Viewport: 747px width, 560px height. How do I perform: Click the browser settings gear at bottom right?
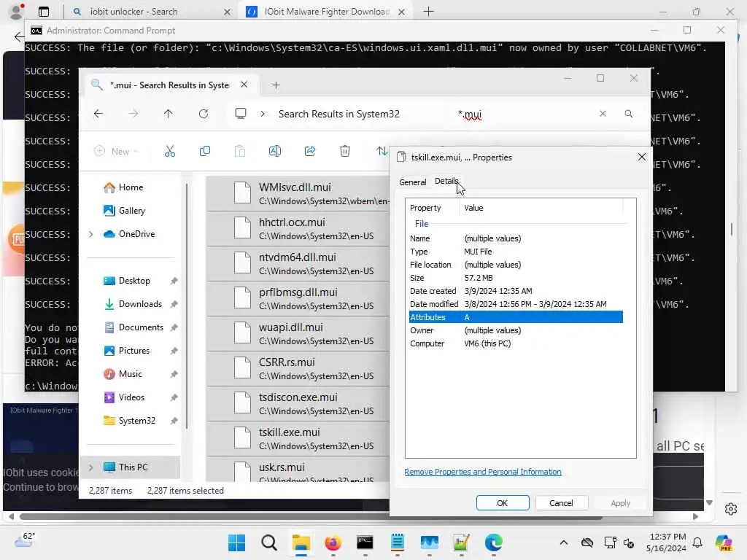tap(731, 509)
